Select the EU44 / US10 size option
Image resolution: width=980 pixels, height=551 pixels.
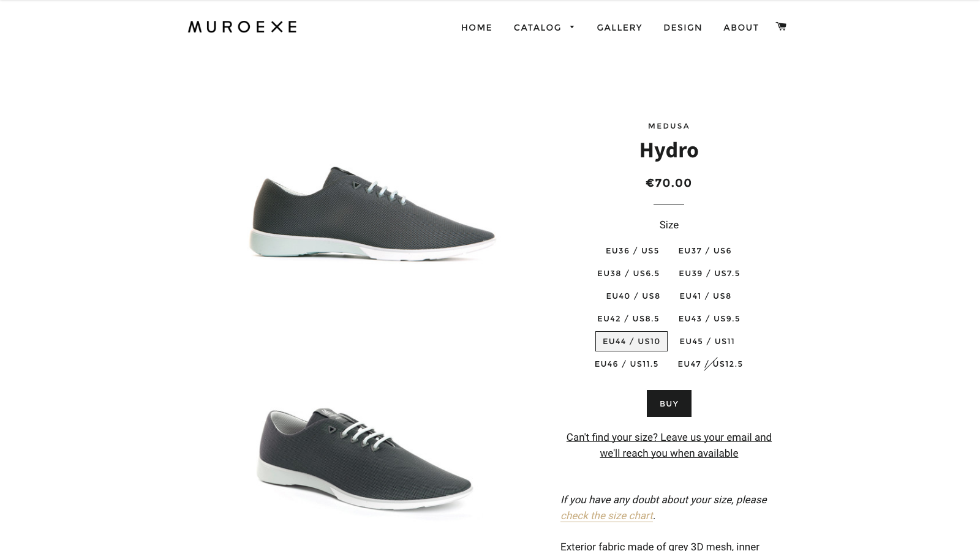631,342
